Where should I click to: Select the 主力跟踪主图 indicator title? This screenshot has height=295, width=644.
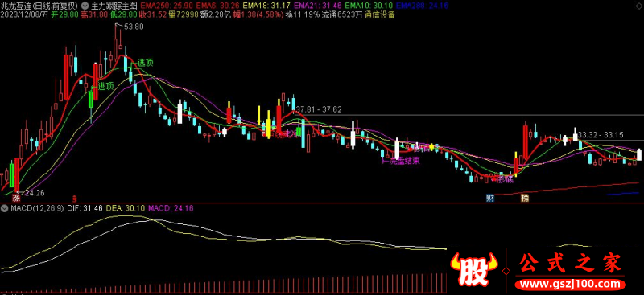[113, 6]
